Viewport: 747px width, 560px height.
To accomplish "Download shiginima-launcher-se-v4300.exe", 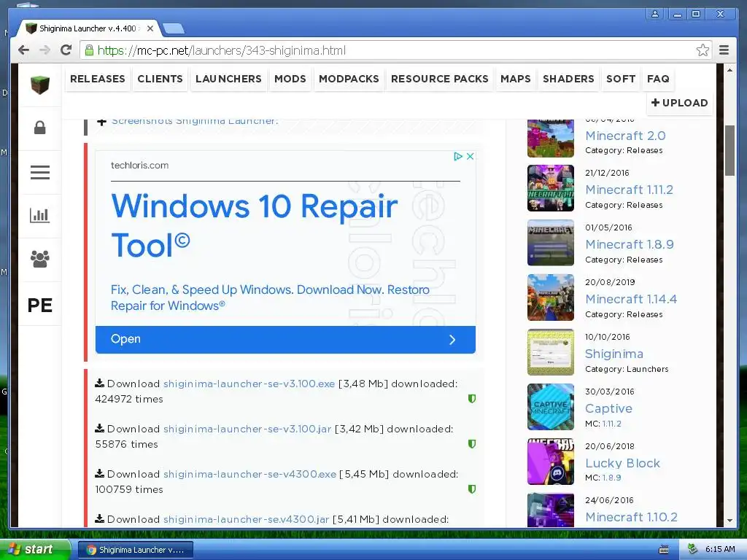I will coord(249,474).
